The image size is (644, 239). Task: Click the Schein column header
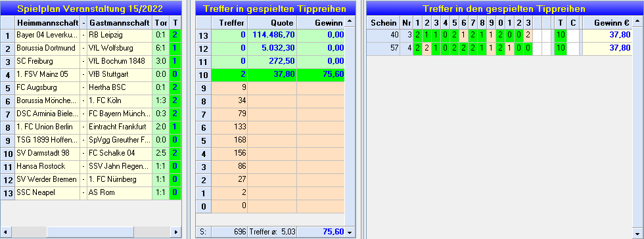(x=384, y=22)
